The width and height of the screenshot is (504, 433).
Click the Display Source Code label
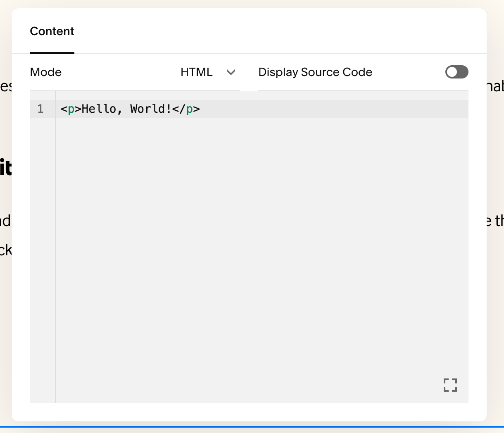315,72
